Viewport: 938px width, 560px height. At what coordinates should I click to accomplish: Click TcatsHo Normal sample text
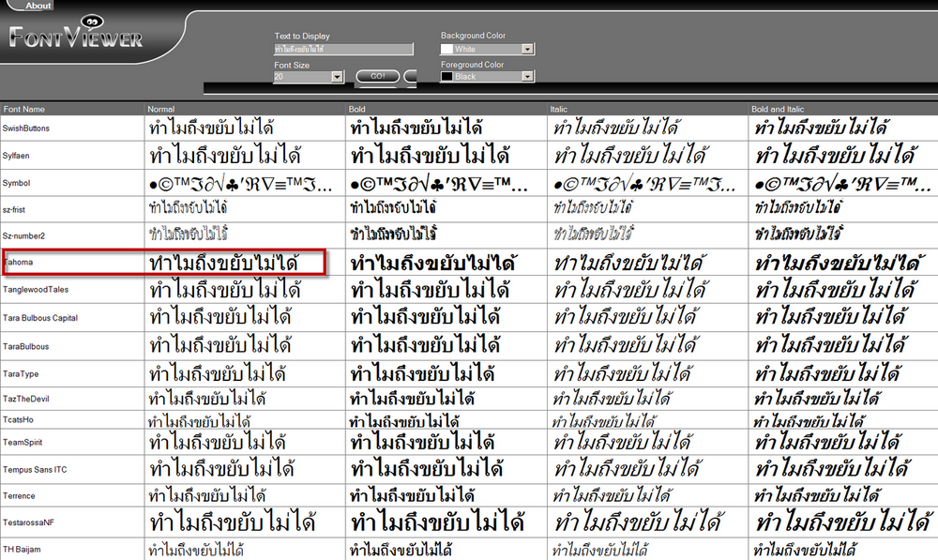pos(199,422)
